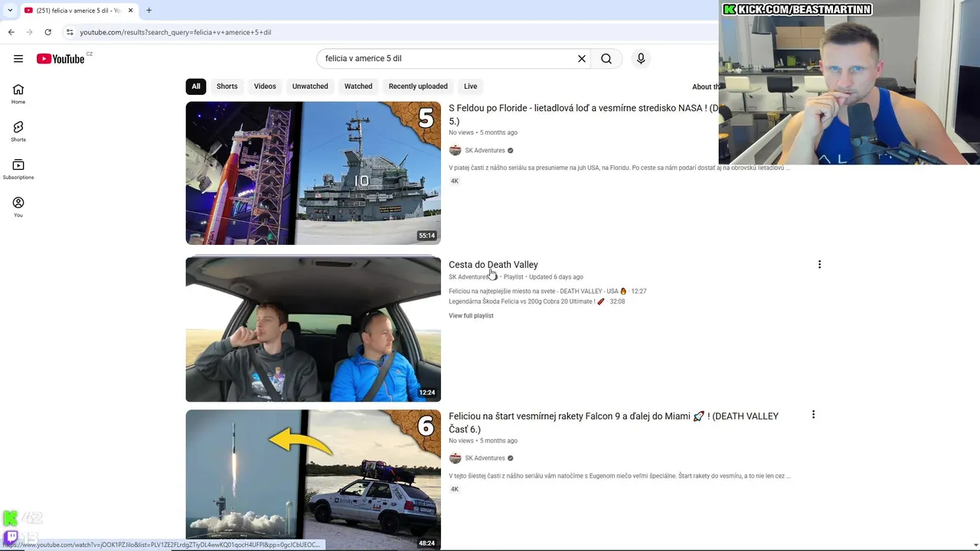Click the 4K badge on Falcon 9 video
980x551 pixels.
click(x=455, y=489)
